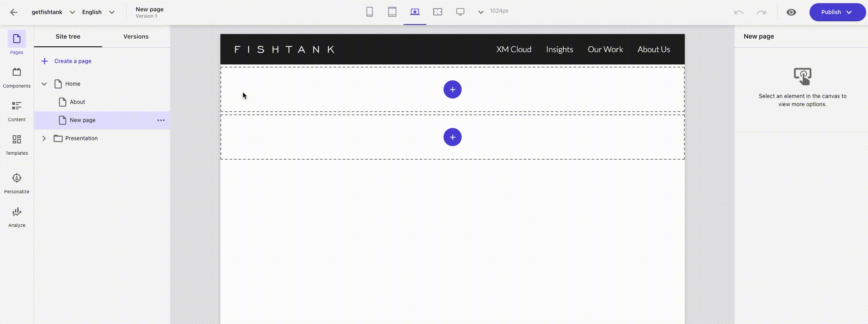The image size is (868, 324).
Task: Open the Content sidebar section
Action: (x=17, y=111)
